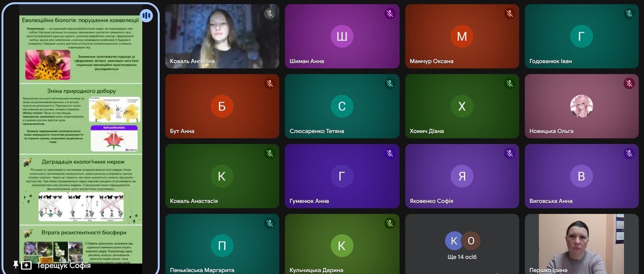The image size is (644, 274).
Task: Select the Виговська Анна avatar
Action: click(x=582, y=176)
